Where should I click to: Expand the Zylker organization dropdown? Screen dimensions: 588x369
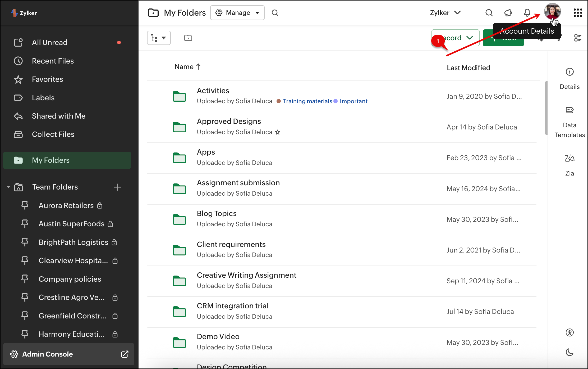click(445, 13)
